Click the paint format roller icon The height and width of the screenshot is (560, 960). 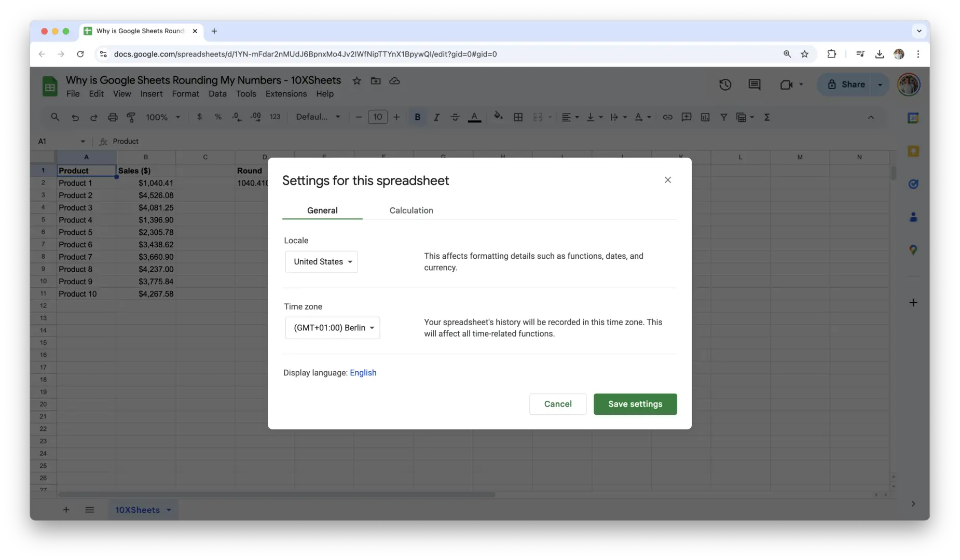pos(131,117)
